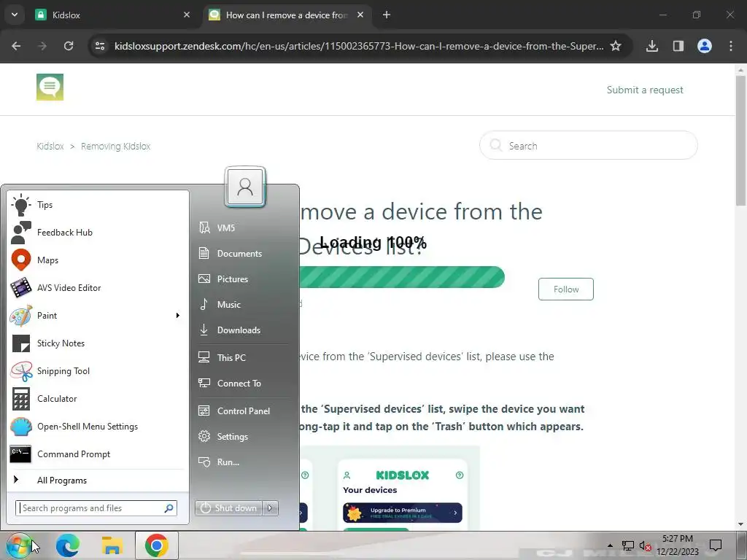The width and height of the screenshot is (747, 560).
Task: Expand shut down options arrow
Action: 270,508
